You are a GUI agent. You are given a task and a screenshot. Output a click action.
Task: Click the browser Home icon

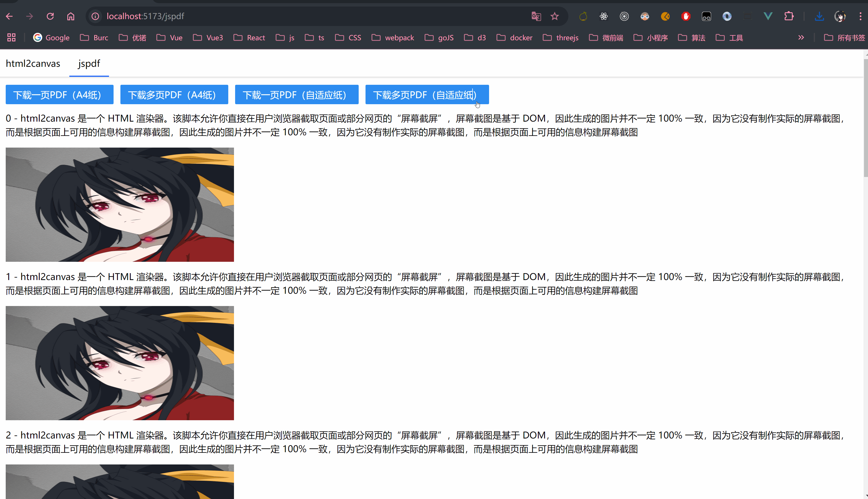71,16
